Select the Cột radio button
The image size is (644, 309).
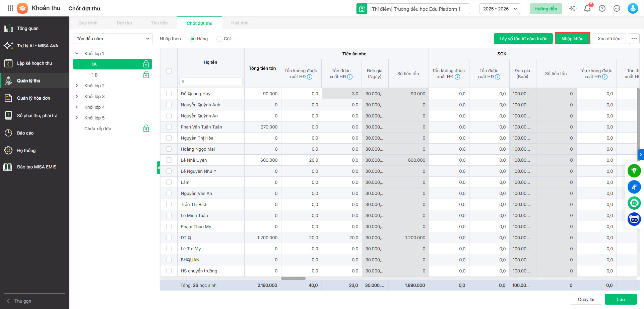pyautogui.click(x=219, y=39)
